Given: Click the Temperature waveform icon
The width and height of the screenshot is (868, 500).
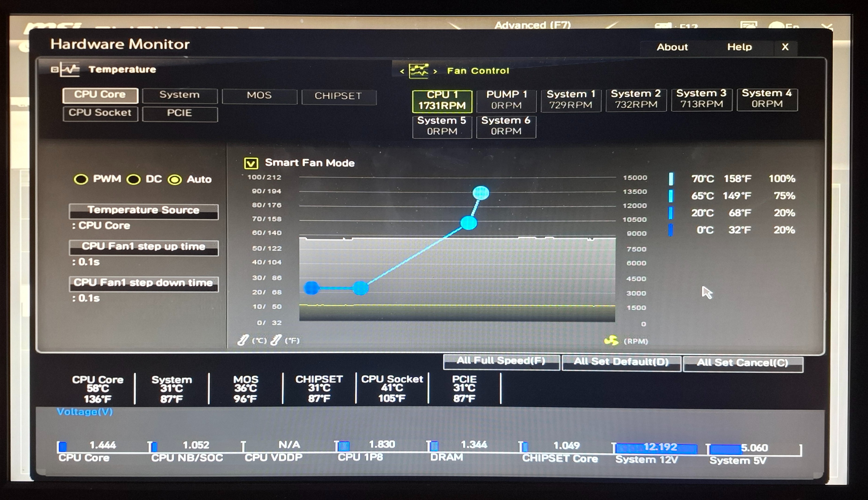Looking at the screenshot, I should [x=70, y=69].
